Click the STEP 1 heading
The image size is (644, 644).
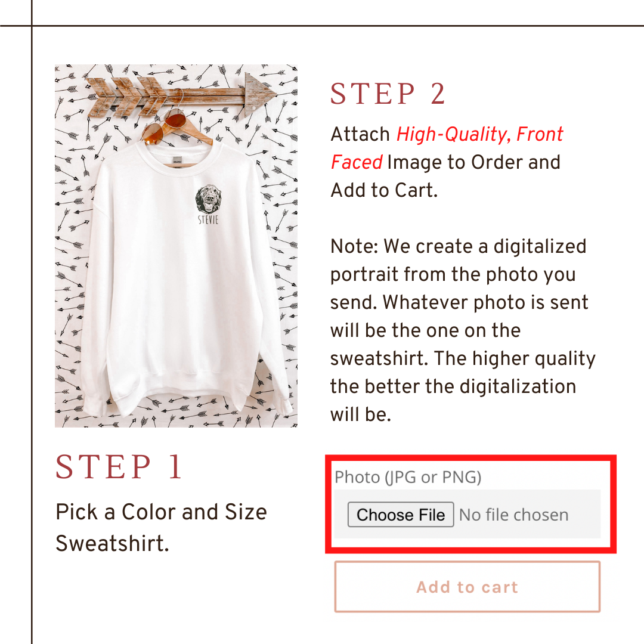(x=119, y=467)
